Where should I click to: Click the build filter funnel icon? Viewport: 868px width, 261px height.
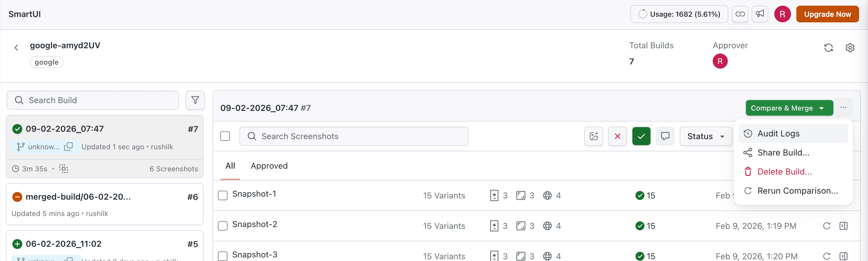[195, 100]
